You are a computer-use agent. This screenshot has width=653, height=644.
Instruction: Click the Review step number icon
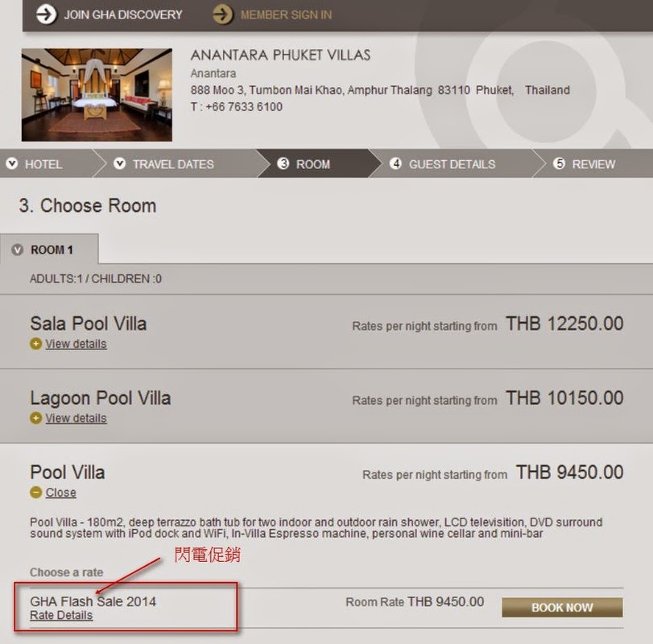pyautogui.click(x=560, y=164)
